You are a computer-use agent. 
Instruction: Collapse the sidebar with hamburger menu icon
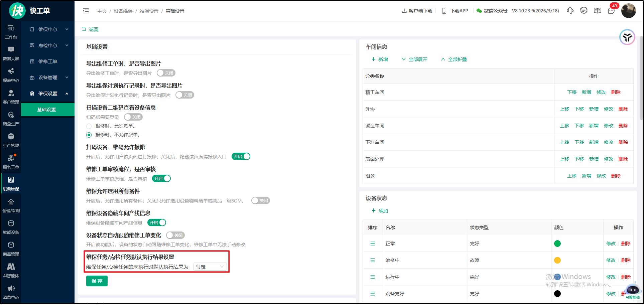[86, 11]
